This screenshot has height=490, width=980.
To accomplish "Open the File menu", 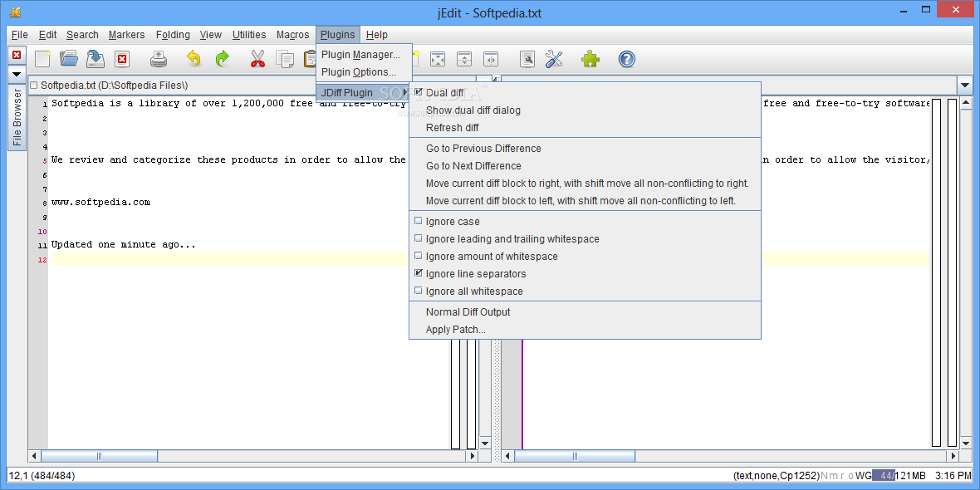I will click(19, 35).
